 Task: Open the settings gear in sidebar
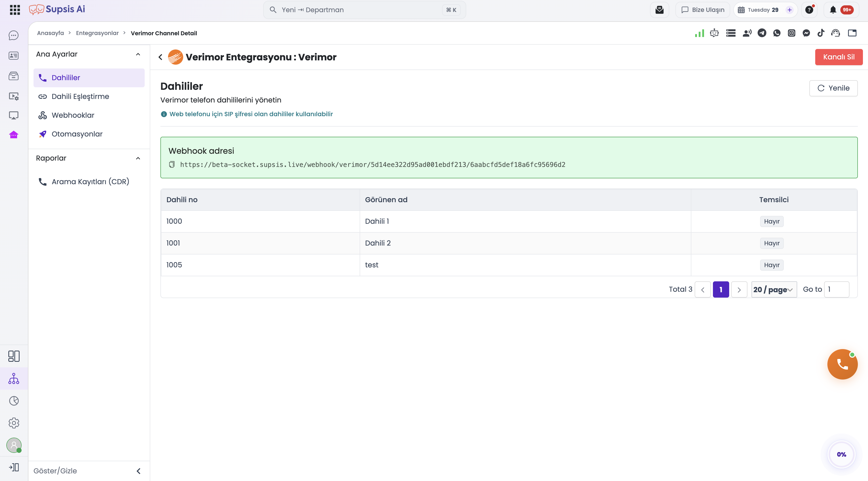pos(14,423)
